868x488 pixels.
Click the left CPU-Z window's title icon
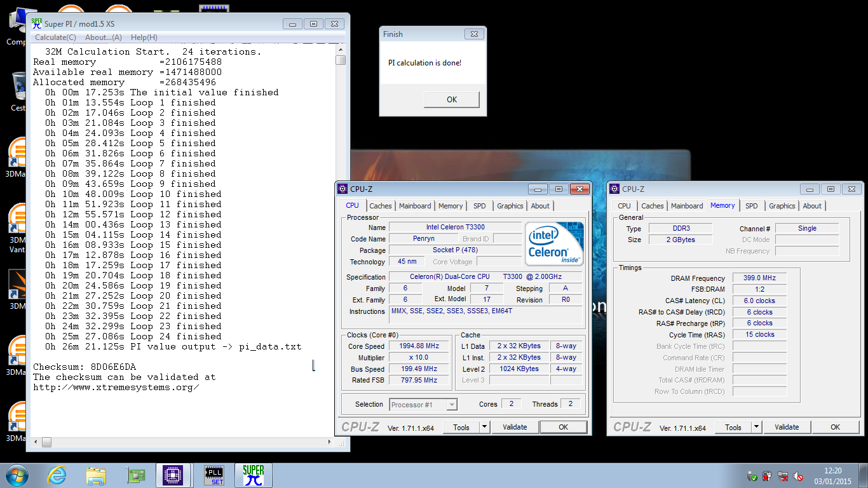coord(343,189)
